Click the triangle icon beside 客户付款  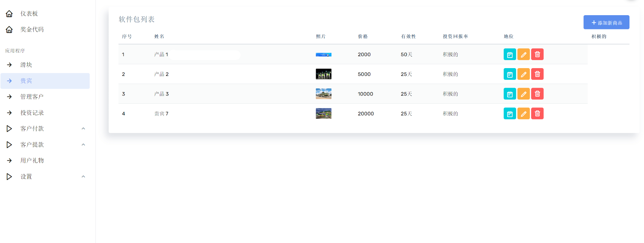click(9, 129)
